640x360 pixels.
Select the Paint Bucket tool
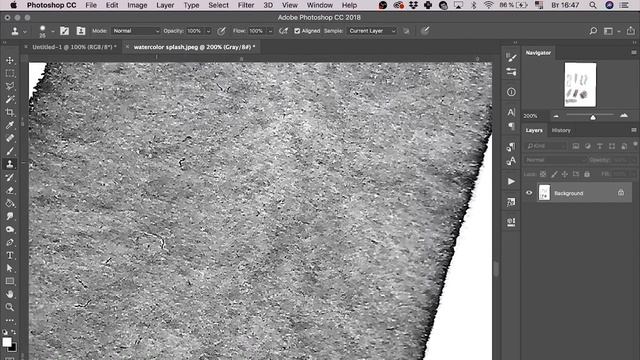[10, 203]
